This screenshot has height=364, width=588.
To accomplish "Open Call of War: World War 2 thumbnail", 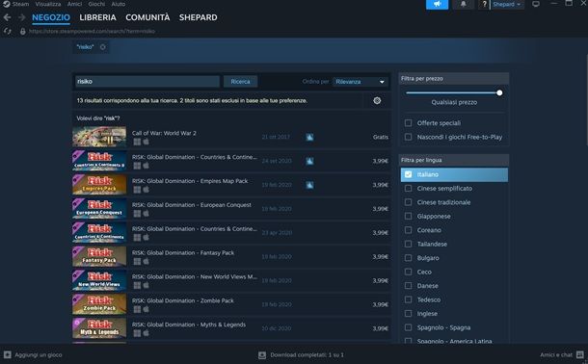I will [99, 137].
